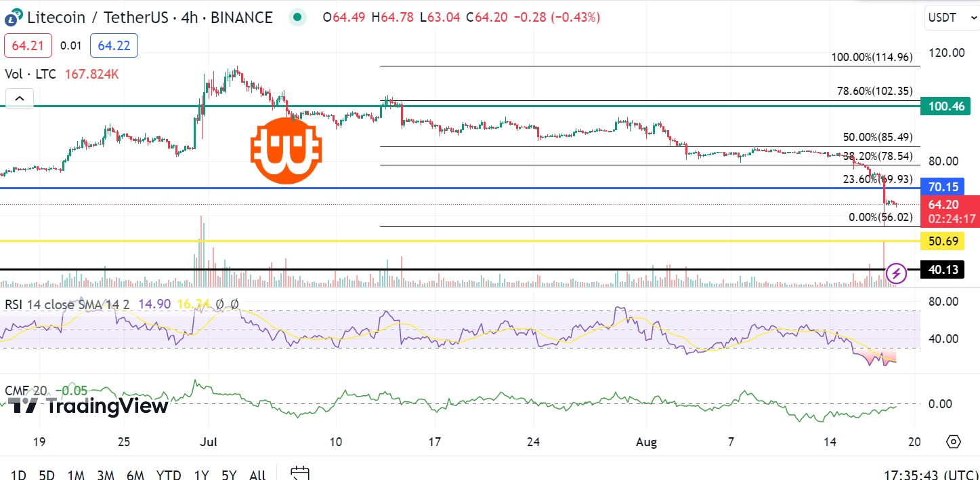Click the blue 70.15 price label
This screenshot has width=980, height=480.
pyautogui.click(x=941, y=188)
